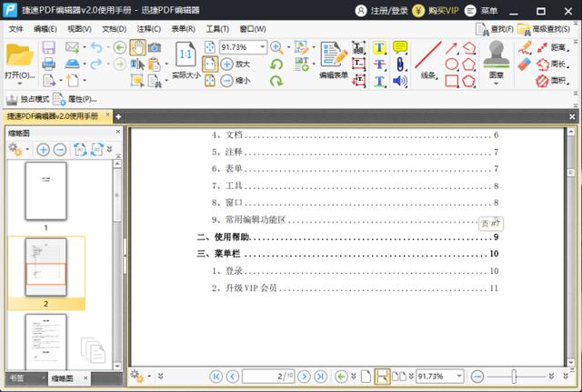This screenshot has height=392, width=582.
Task: Click the Open file folder icon
Action: pos(19,56)
